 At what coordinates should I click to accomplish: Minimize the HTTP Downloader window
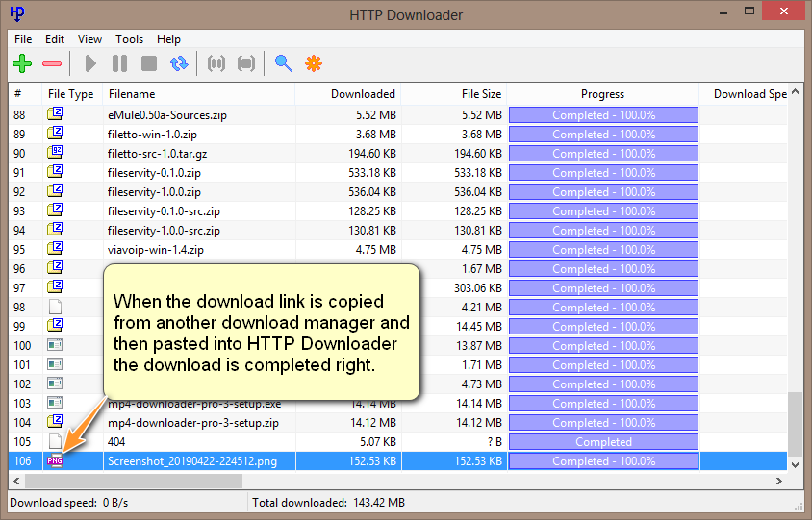coord(723,12)
